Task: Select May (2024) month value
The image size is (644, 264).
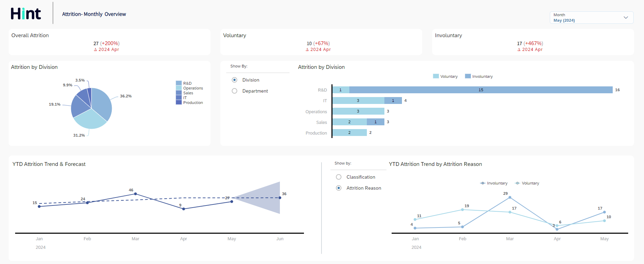Action: click(564, 20)
